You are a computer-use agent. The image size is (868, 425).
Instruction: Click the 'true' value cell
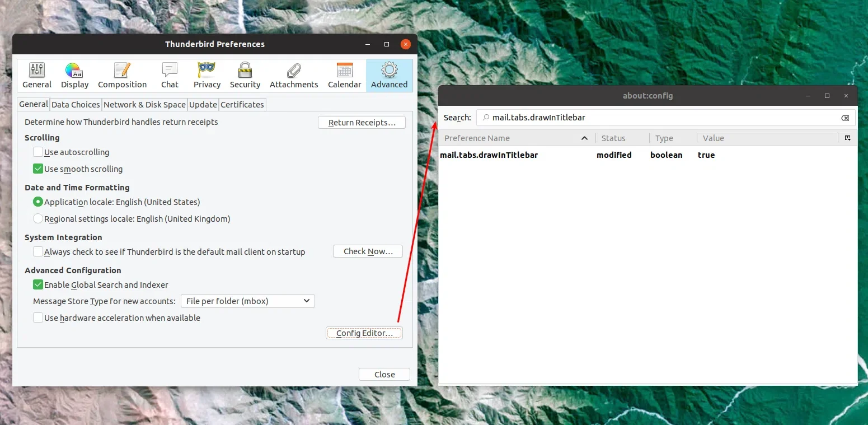pos(706,155)
